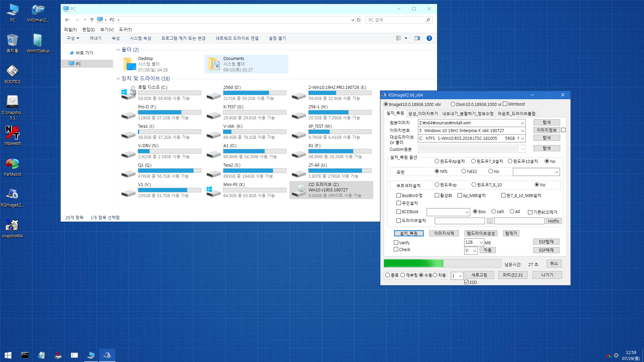Screen dimensions: 644x362
Task: Choose the 윈도우10설치 radio option
Action: click(x=510, y=161)
